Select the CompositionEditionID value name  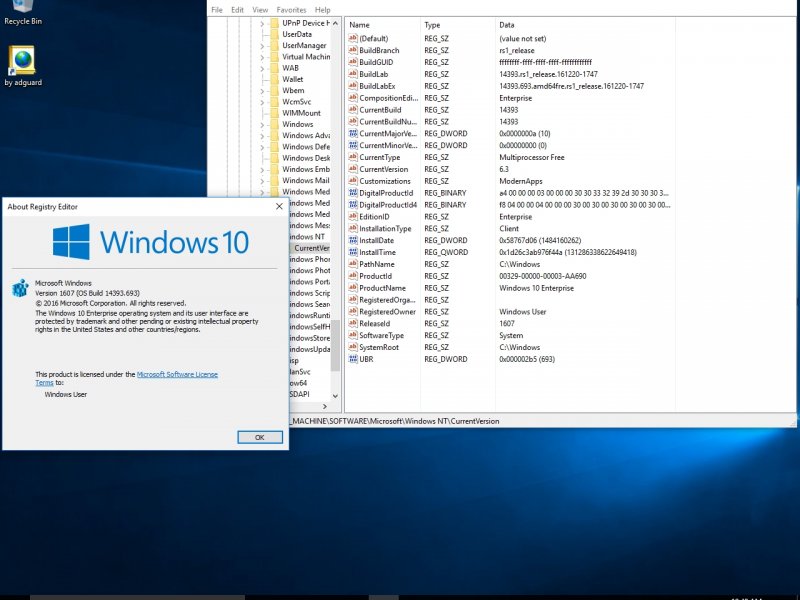pyautogui.click(x=388, y=98)
